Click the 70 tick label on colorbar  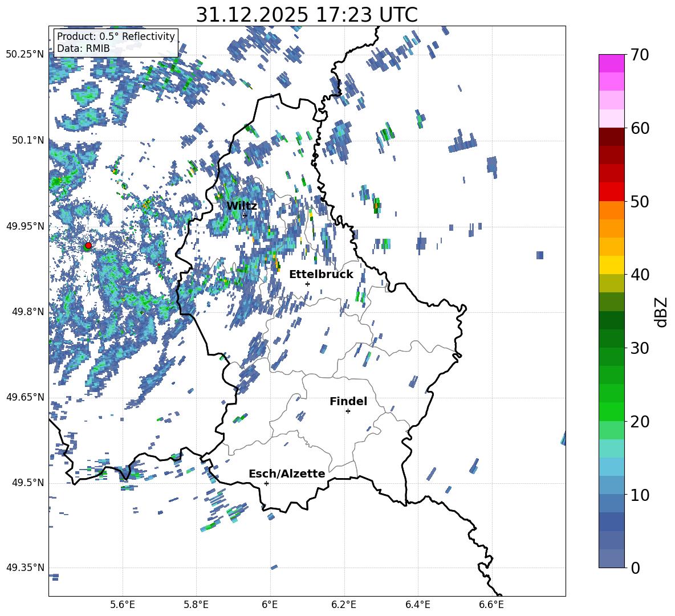click(x=639, y=55)
